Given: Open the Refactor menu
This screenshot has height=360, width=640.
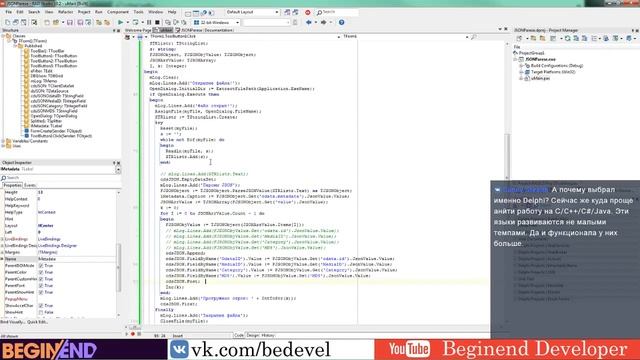Looking at the screenshot, I should click(65, 12).
